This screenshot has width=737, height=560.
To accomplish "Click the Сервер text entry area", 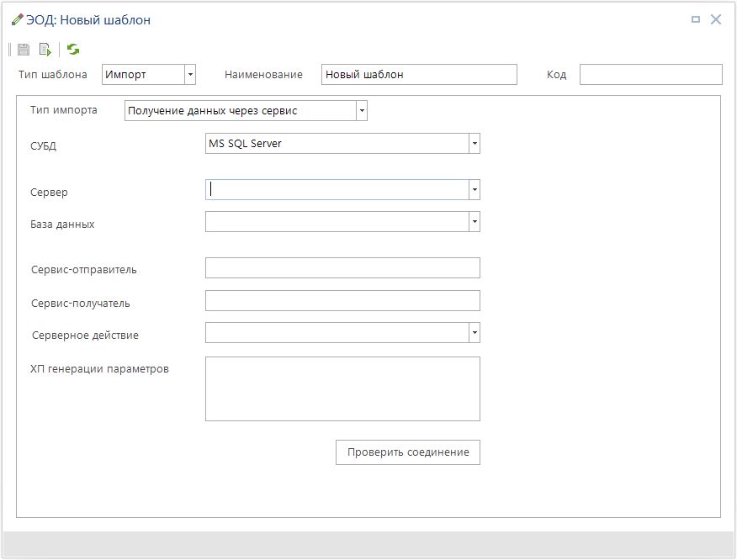I will pos(337,190).
